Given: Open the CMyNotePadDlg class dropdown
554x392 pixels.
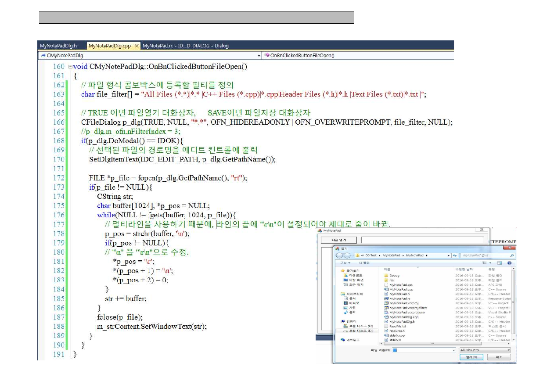Looking at the screenshot, I should click(x=259, y=56).
